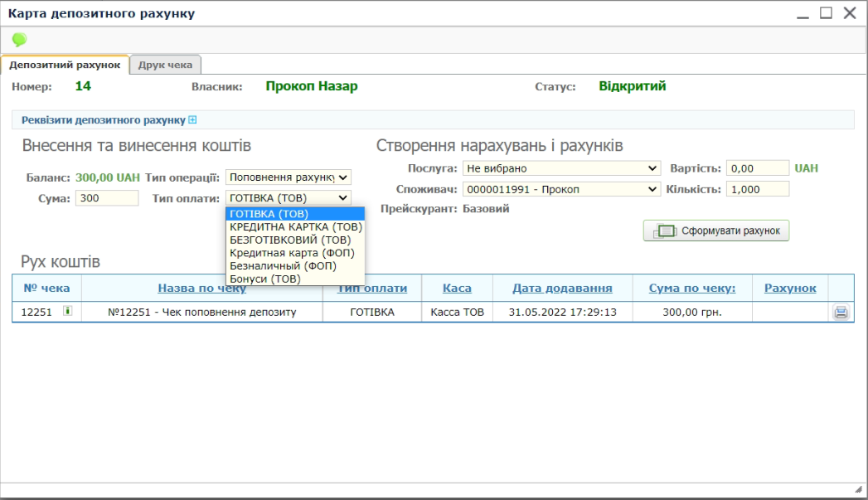This screenshot has width=868, height=500.
Task: Click the printer icon in check row
Action: [841, 313]
